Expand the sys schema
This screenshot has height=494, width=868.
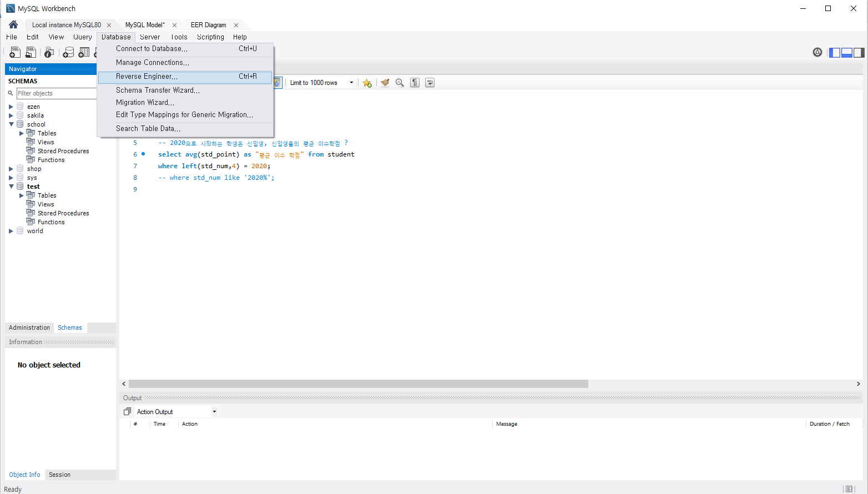[x=11, y=178]
